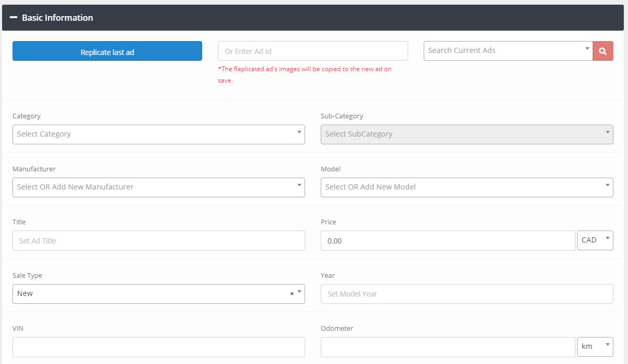Change the CAD currency selector

click(x=595, y=240)
